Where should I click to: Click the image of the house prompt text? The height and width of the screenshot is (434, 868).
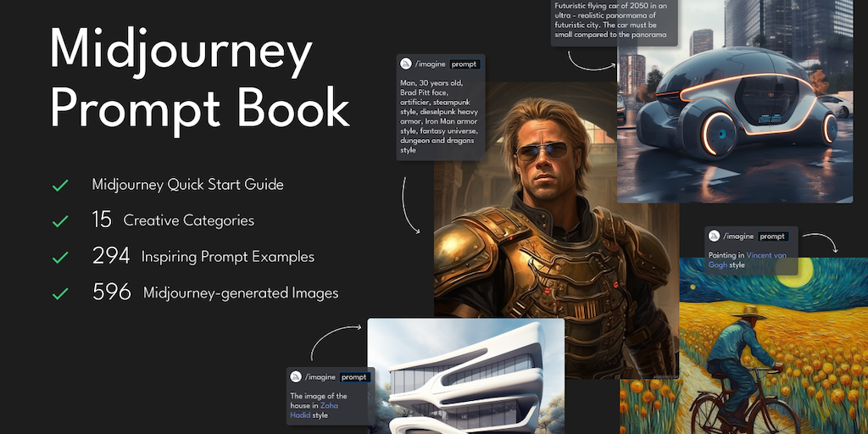pyautogui.click(x=319, y=406)
